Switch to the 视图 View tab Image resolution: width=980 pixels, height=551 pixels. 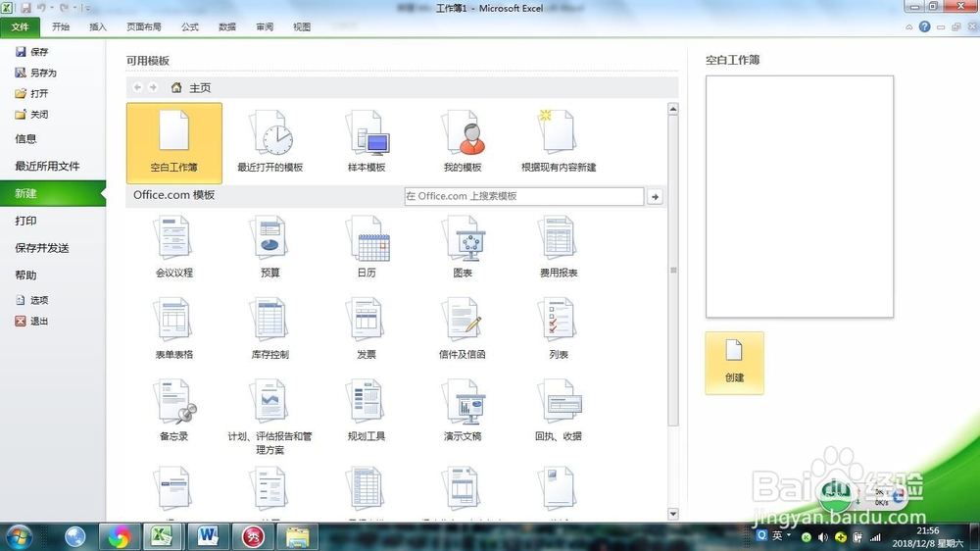click(302, 26)
